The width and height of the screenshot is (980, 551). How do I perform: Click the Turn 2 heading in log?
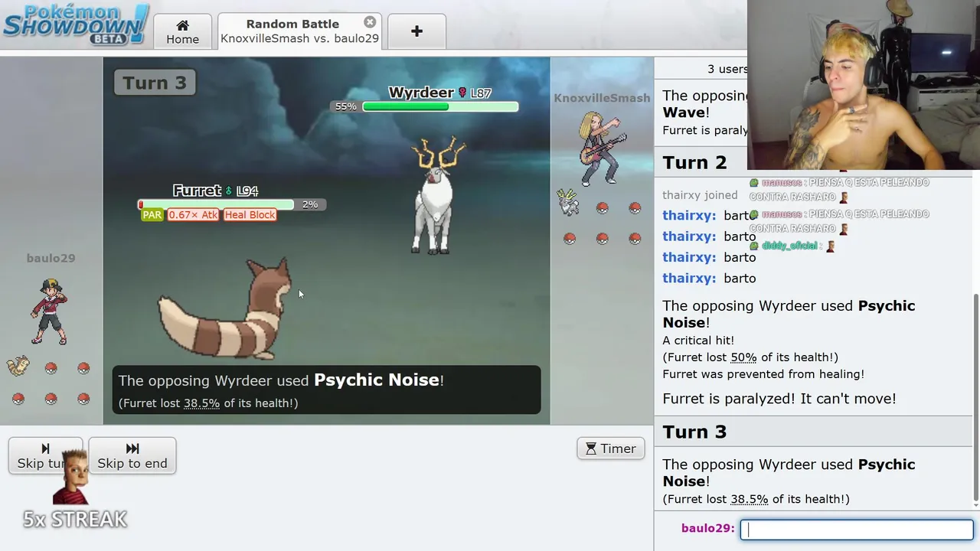[694, 162]
